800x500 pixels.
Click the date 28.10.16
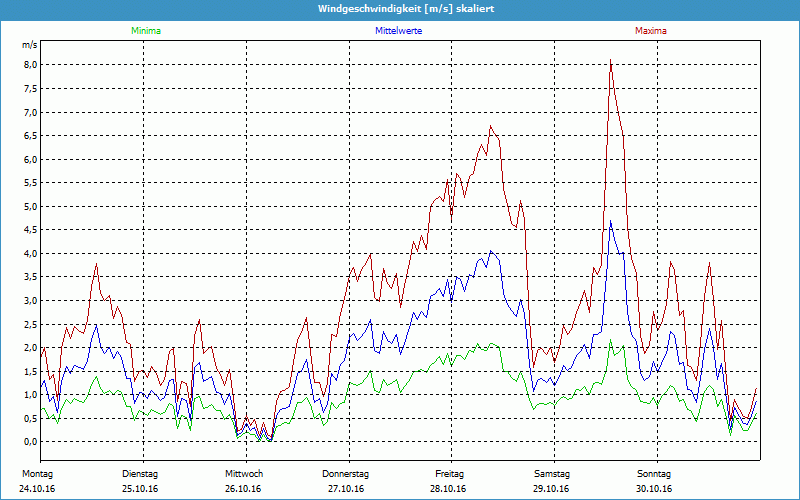448,489
